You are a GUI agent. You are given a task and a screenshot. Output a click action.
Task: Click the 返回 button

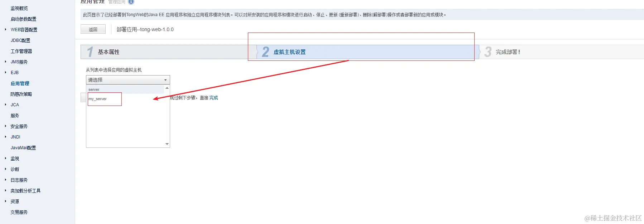(93, 29)
